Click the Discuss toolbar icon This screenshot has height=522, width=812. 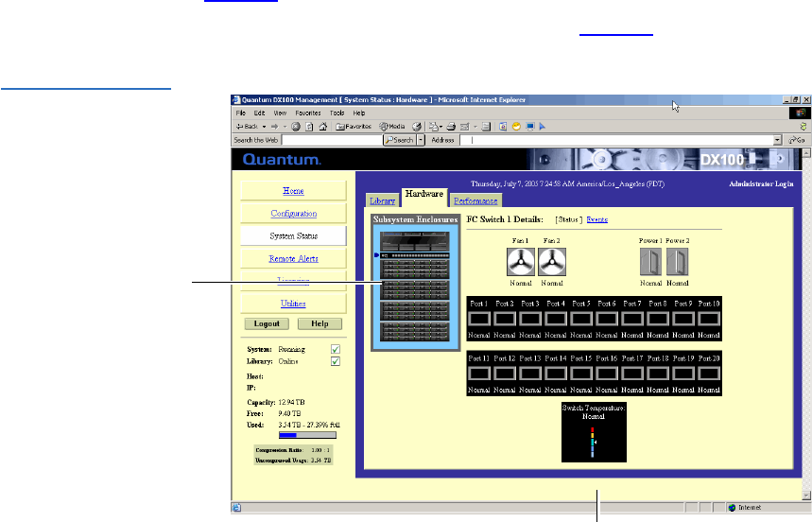486,127
